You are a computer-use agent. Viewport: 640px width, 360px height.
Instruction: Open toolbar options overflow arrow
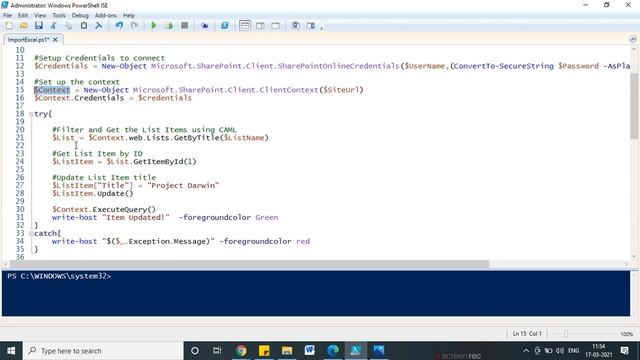322,28
